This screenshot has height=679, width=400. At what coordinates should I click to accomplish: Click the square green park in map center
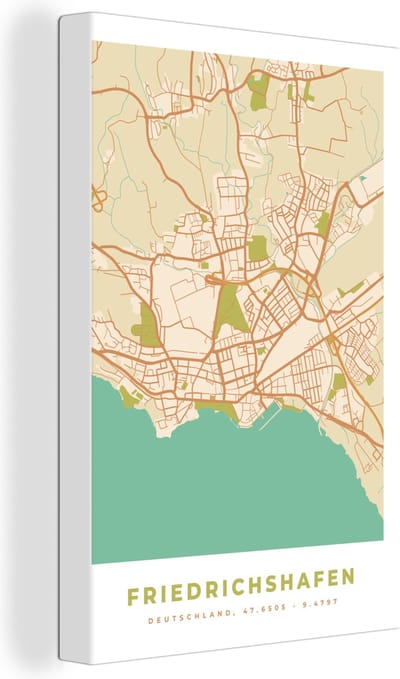pyautogui.click(x=258, y=248)
